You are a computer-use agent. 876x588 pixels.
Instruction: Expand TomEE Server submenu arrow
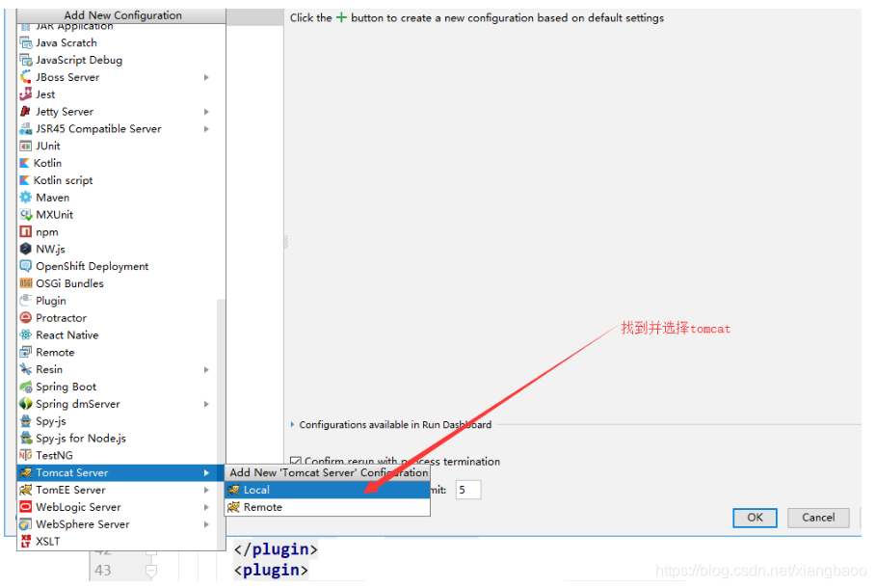[x=206, y=491]
